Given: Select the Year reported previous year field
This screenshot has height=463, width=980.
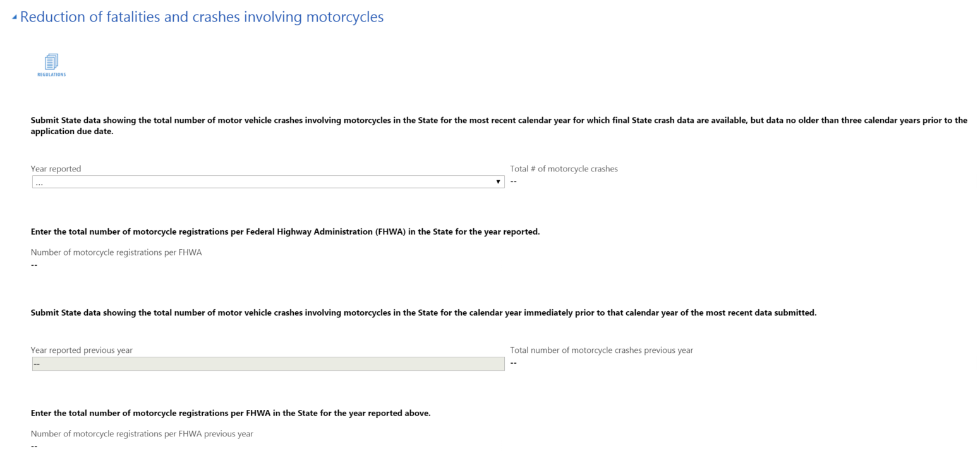Looking at the screenshot, I should [x=268, y=364].
